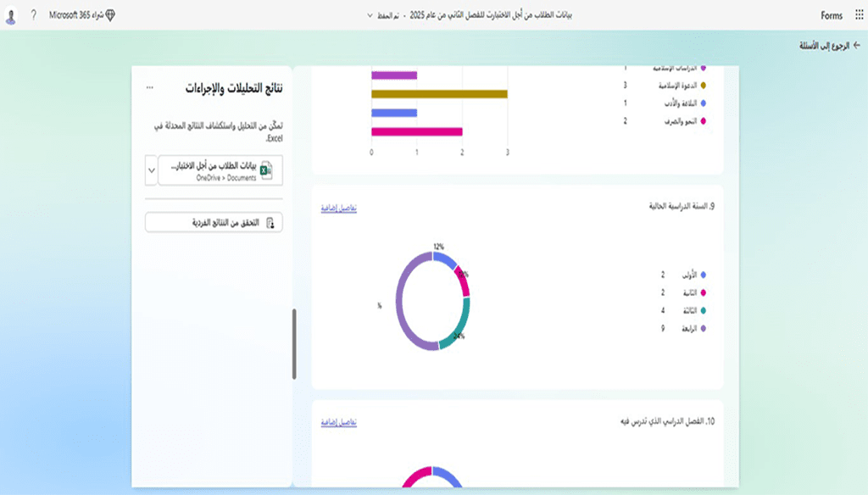Click the الثانية legend label
Screen dimensions: 868x495
click(689, 293)
